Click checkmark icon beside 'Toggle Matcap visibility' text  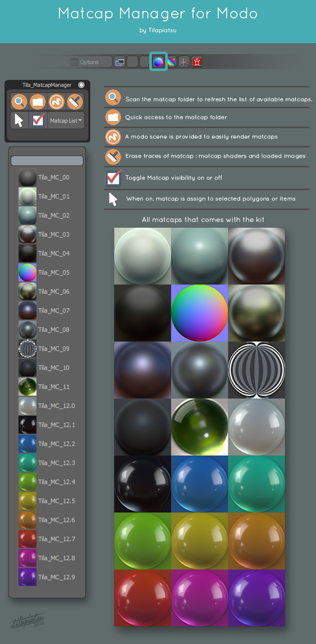(114, 177)
